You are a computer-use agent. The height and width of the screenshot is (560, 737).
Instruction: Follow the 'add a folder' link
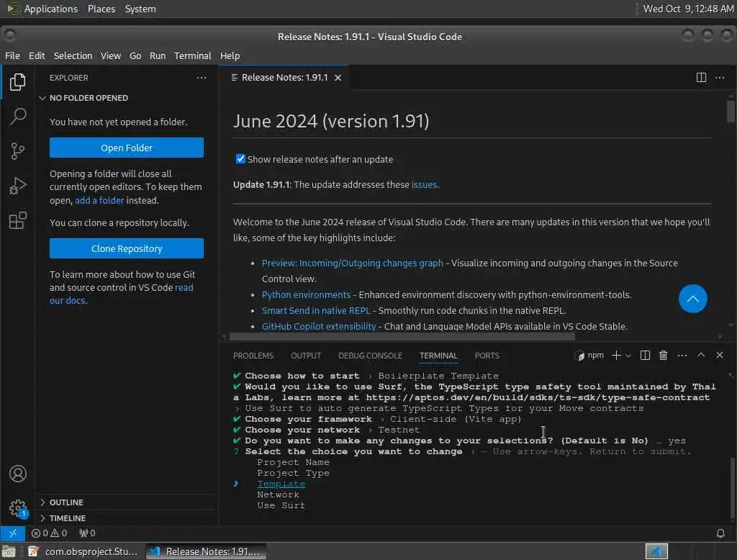(99, 200)
